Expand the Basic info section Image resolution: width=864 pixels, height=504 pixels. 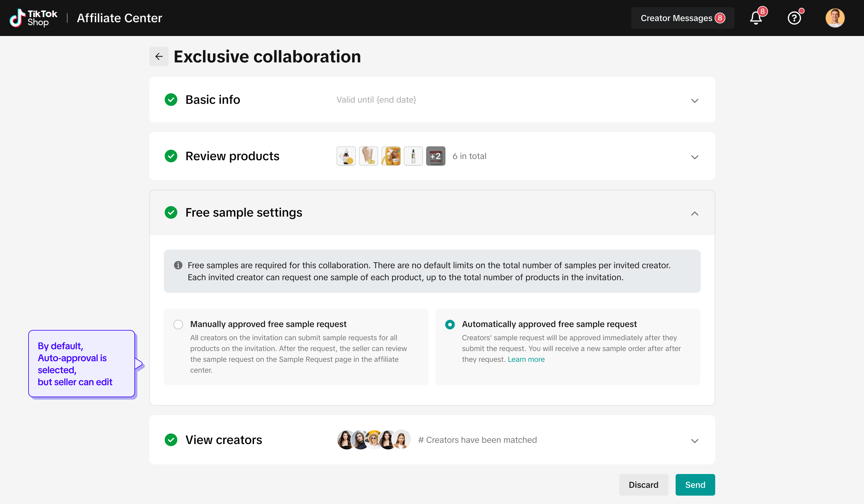[x=694, y=100]
